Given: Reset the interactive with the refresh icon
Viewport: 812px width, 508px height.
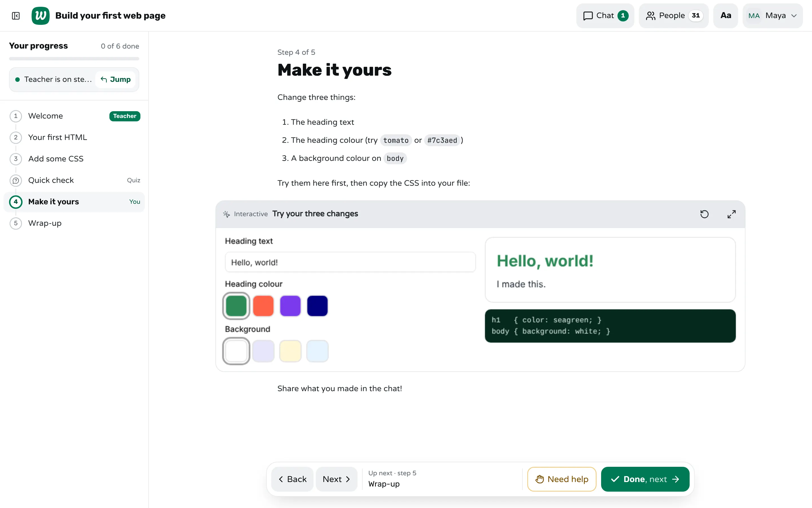Looking at the screenshot, I should pos(704,214).
